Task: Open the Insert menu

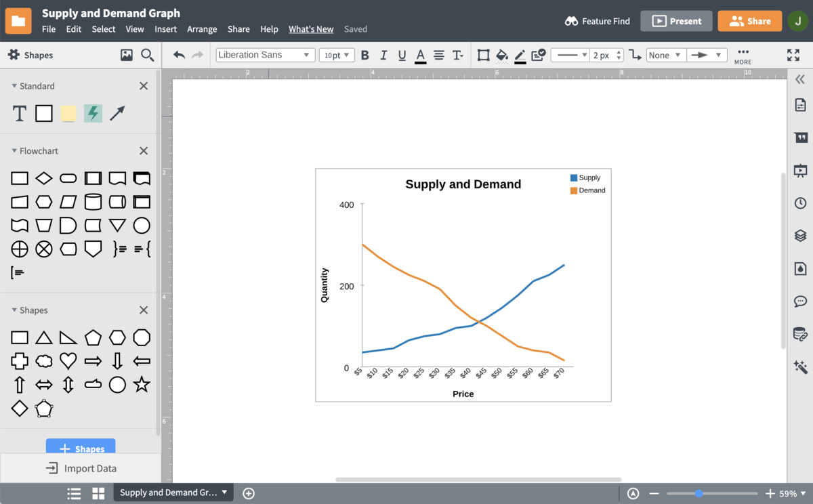Action: click(165, 29)
